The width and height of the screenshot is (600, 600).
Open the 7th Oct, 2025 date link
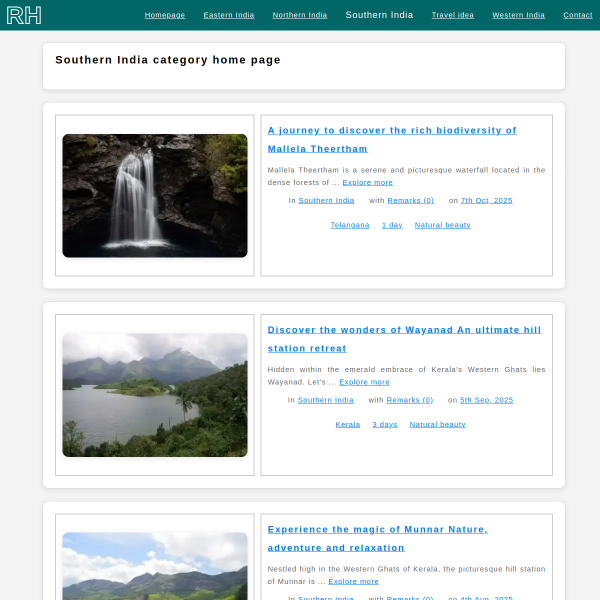coord(486,200)
